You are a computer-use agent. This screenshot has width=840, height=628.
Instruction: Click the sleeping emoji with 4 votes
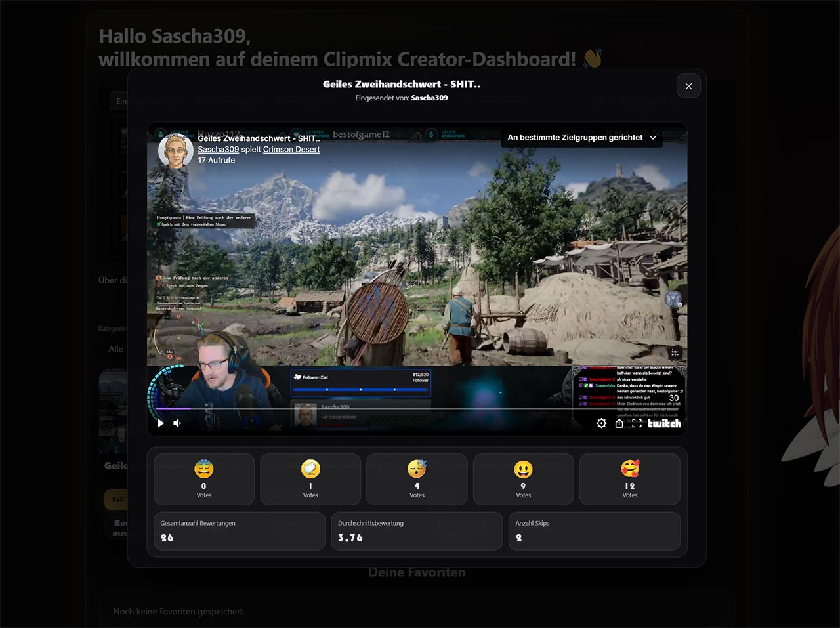[417, 469]
